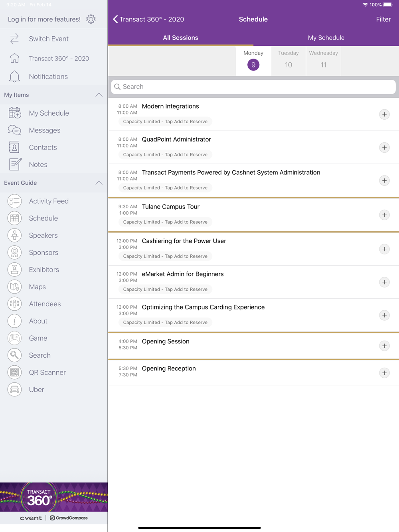
Task: Open the Schedule calendar icon in Event Guide
Action: coord(14,219)
